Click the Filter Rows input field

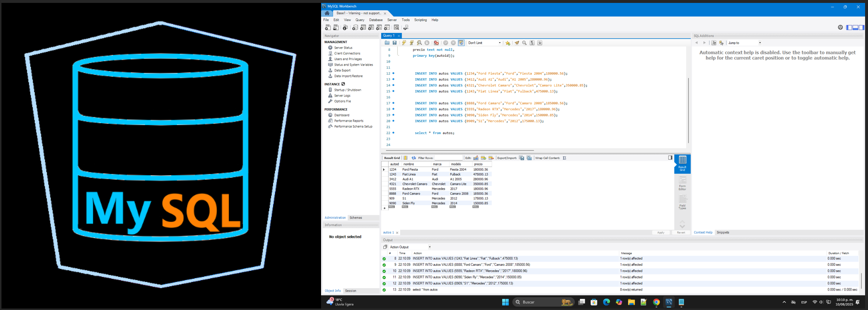tap(448, 158)
